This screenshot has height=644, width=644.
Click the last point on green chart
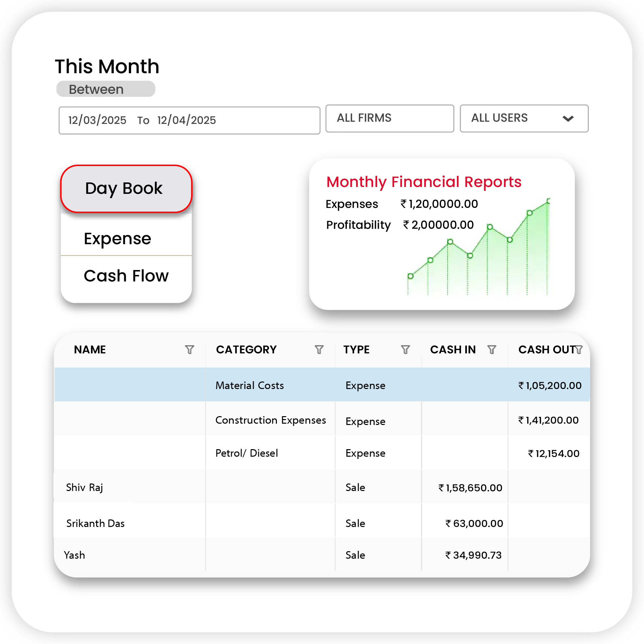point(548,201)
